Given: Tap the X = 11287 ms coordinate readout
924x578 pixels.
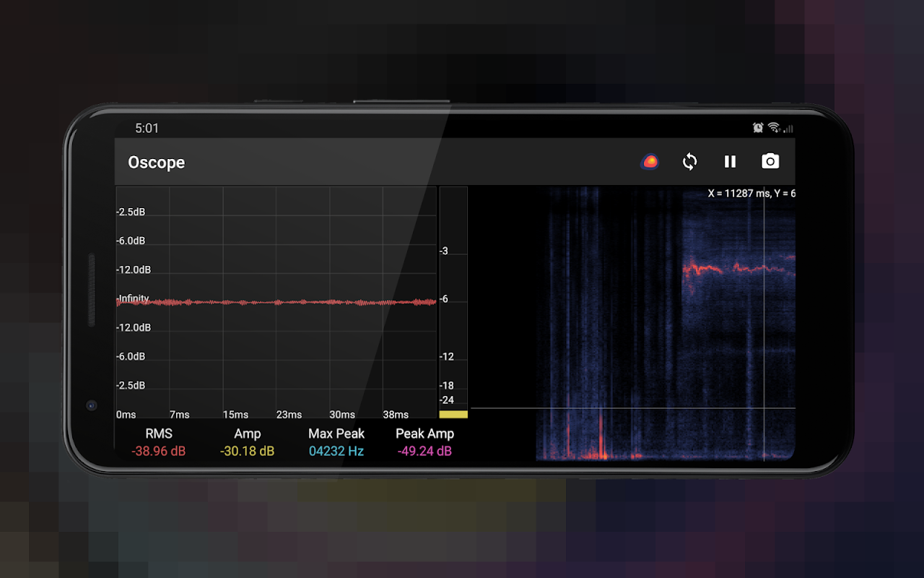Looking at the screenshot, I should 751,194.
